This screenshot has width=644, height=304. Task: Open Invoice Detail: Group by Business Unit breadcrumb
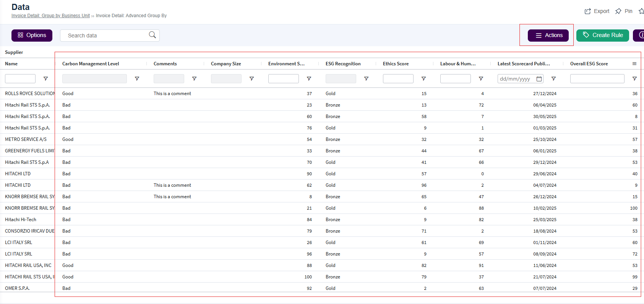pyautogui.click(x=50, y=16)
